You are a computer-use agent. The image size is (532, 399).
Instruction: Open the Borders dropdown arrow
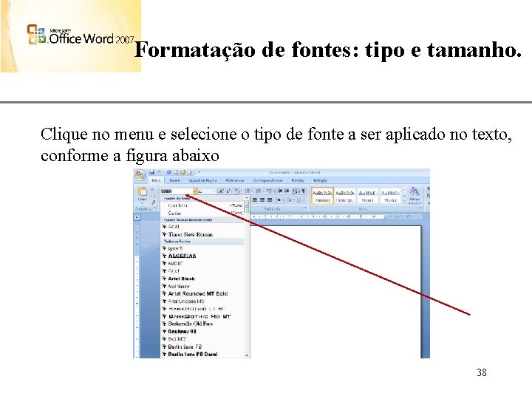[x=304, y=200]
